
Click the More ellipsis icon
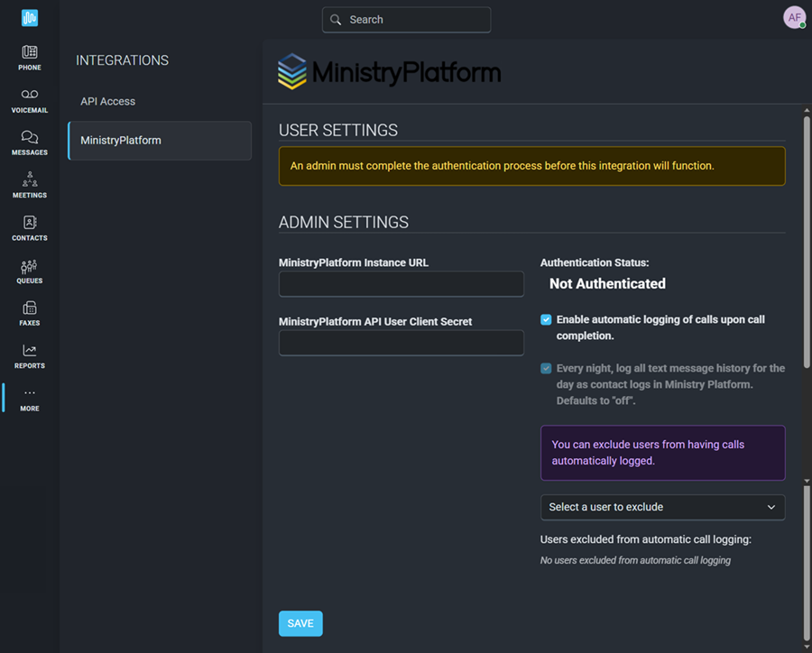pos(30,393)
